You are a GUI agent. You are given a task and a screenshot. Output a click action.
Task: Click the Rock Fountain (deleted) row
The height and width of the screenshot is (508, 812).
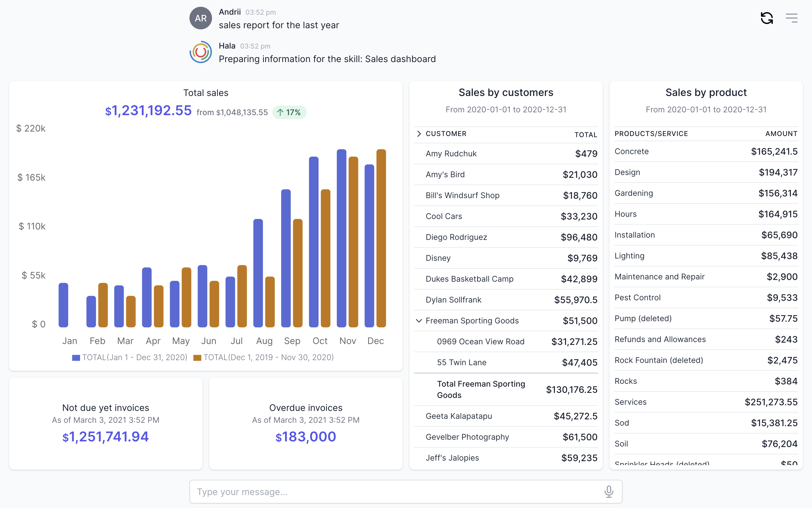point(706,360)
